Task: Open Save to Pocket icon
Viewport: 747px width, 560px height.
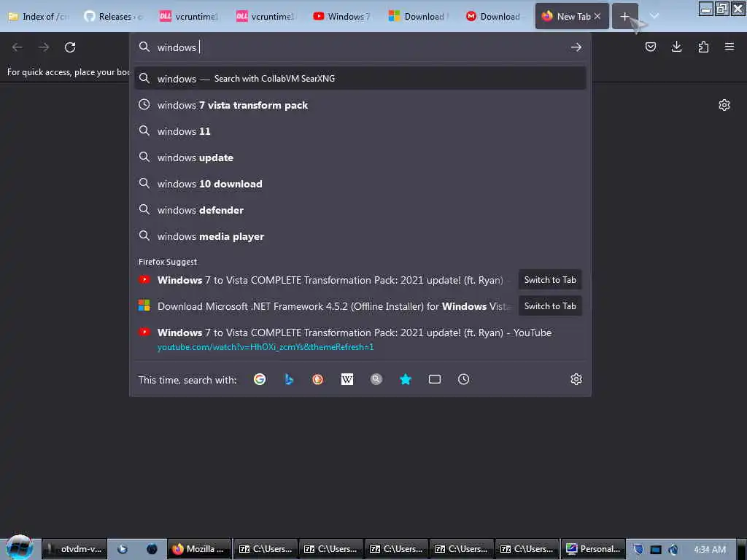Action: pyautogui.click(x=651, y=47)
